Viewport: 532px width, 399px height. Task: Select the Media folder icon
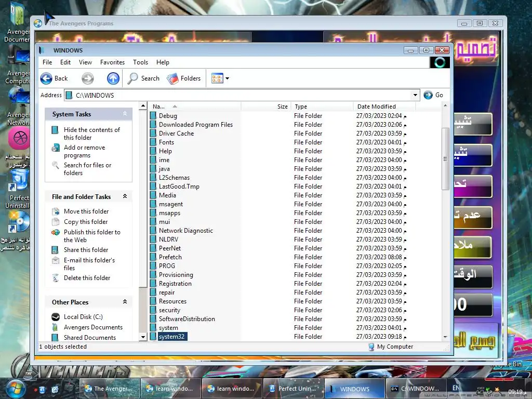(153, 195)
